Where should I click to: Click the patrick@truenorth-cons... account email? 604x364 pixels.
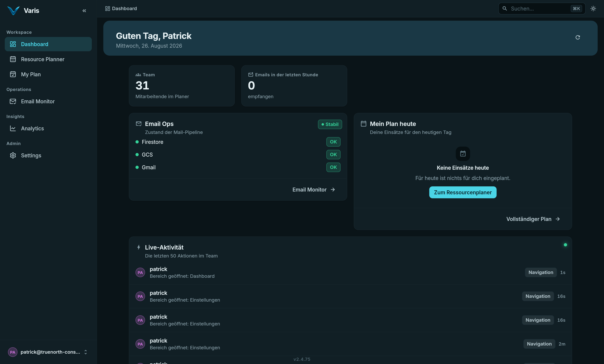pyautogui.click(x=50, y=352)
